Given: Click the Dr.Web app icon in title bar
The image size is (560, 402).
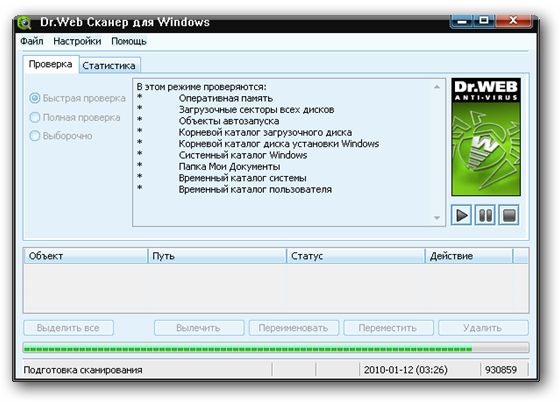Looking at the screenshot, I should pyautogui.click(x=25, y=23).
